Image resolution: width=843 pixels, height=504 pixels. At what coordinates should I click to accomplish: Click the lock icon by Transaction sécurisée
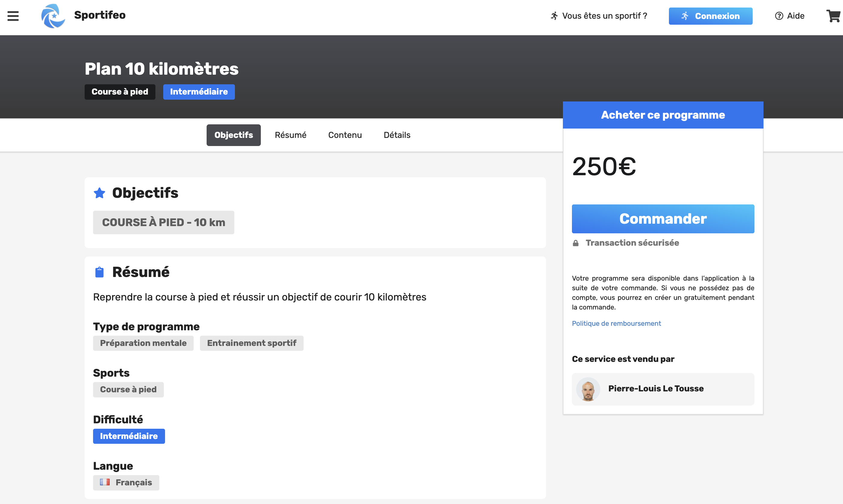tap(576, 243)
